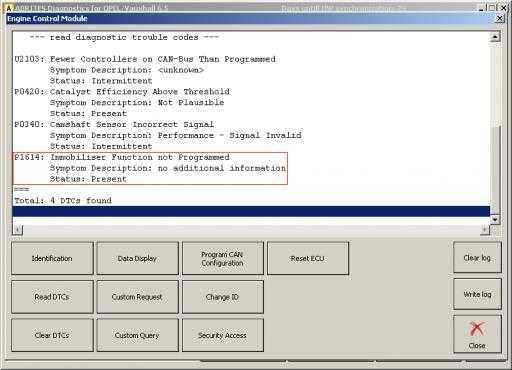Image resolution: width=512 pixels, height=370 pixels.
Task: Click the red X Close button
Action: tap(477, 334)
